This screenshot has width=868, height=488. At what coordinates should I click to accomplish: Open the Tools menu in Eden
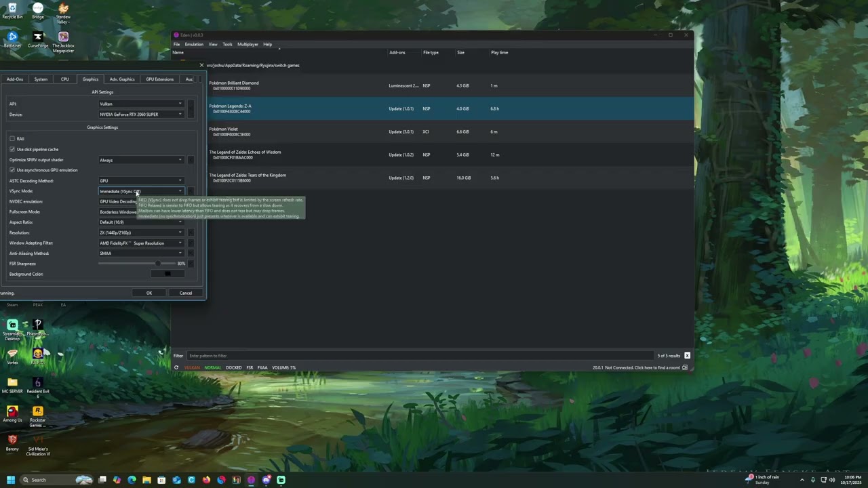[x=227, y=45]
